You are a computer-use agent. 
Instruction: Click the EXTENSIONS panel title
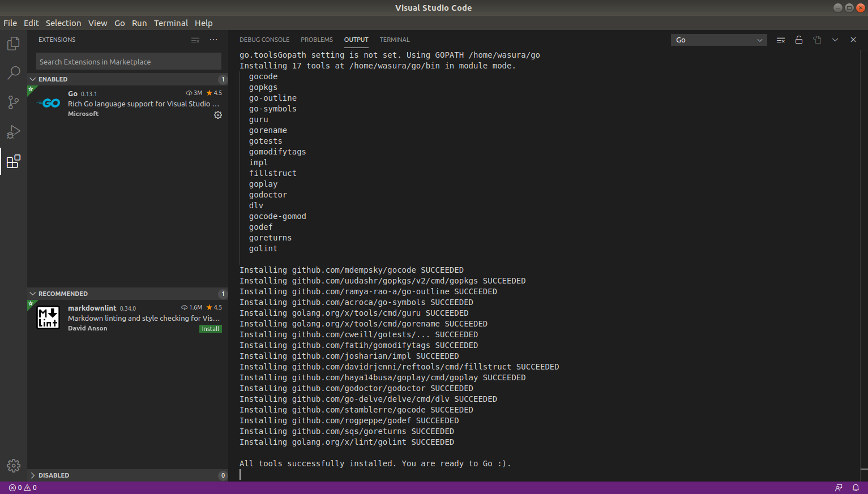pos(57,40)
